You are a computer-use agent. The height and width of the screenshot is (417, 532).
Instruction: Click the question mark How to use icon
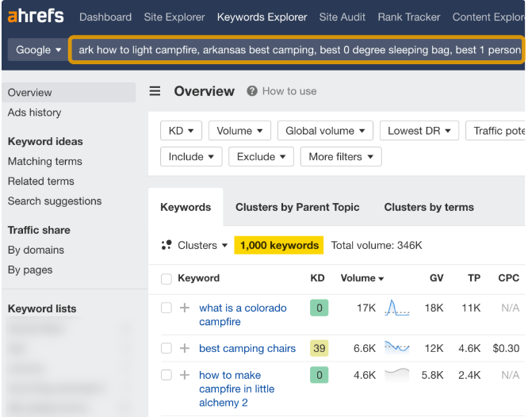(x=252, y=91)
